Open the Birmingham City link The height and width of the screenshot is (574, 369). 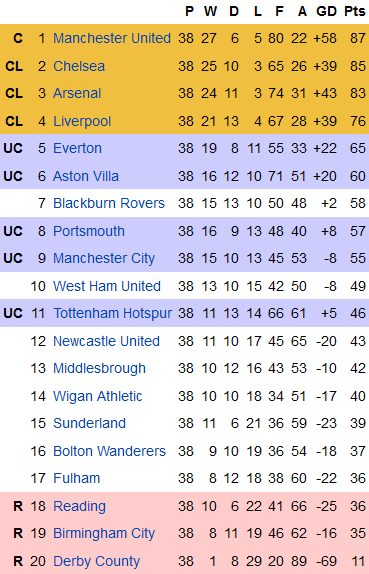(104, 534)
